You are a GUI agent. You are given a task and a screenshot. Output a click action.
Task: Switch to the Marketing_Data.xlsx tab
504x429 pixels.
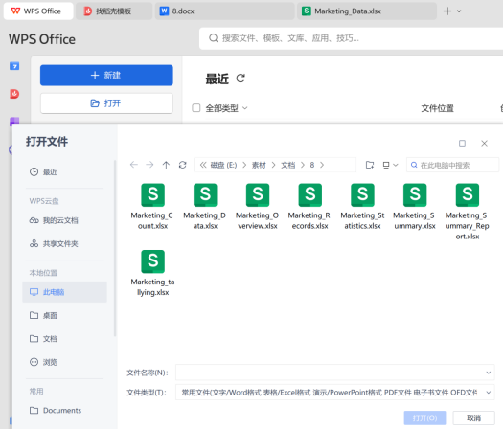367,11
